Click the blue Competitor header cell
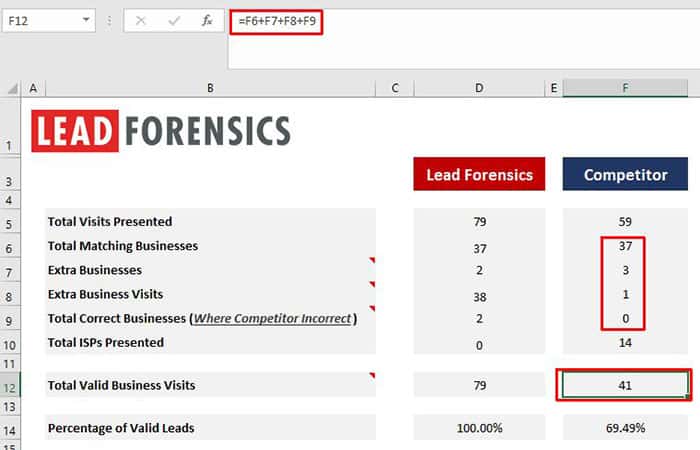700x450 pixels. tap(625, 174)
